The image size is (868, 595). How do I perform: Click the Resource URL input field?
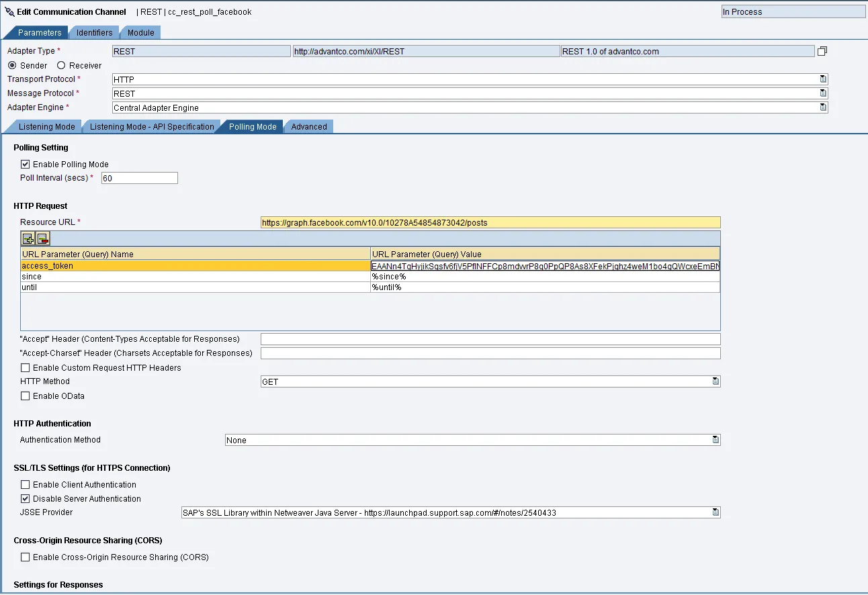490,222
